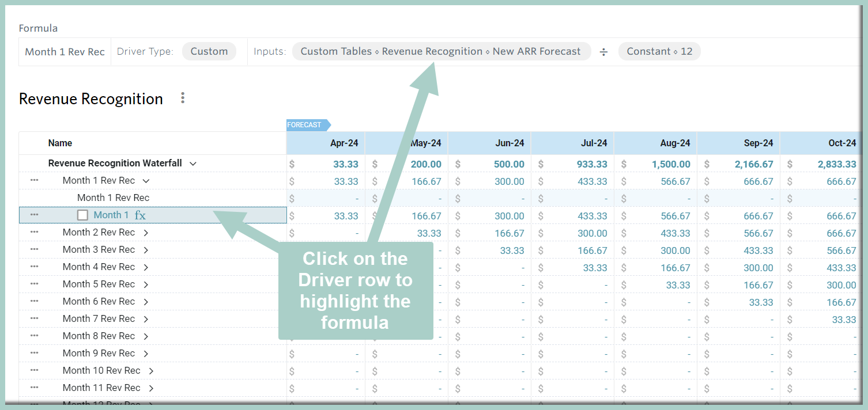Open row options for Month 2 Rev Rec
This screenshot has height=410, width=868.
35,232
